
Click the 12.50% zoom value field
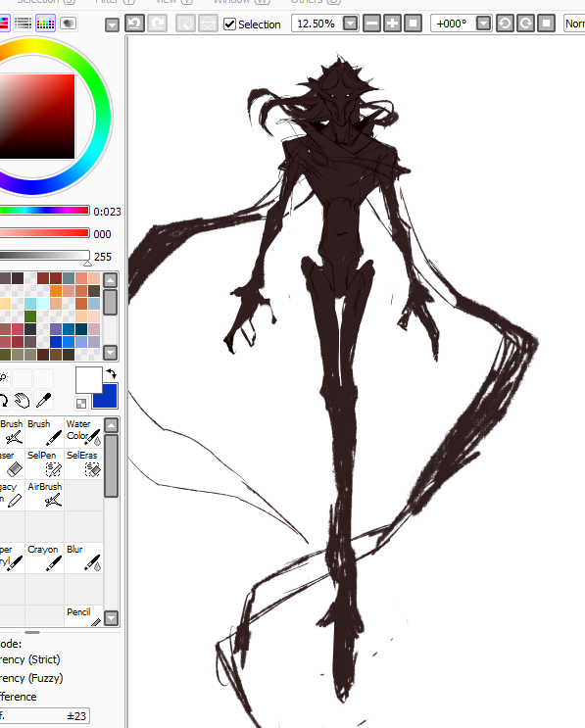click(x=317, y=24)
